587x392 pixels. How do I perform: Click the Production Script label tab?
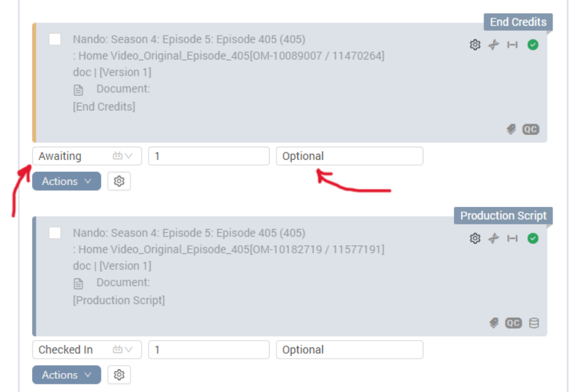coord(503,216)
